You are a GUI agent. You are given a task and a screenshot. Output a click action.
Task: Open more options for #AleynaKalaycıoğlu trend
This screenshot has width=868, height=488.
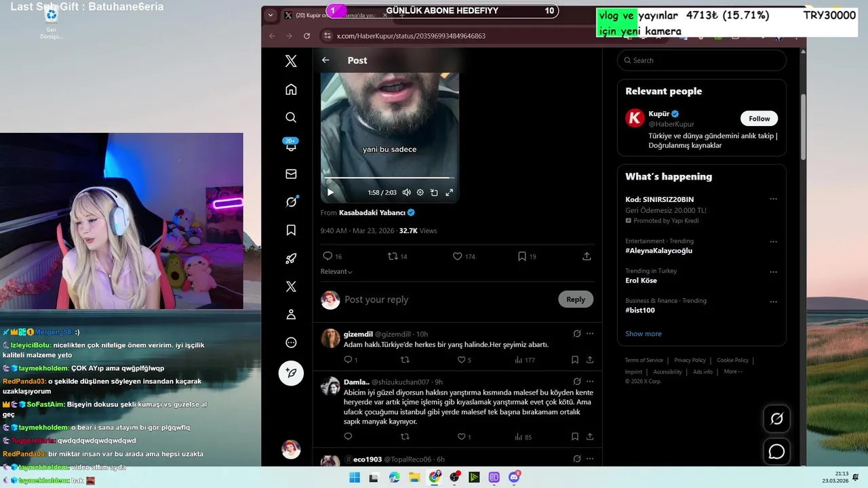[x=773, y=241]
